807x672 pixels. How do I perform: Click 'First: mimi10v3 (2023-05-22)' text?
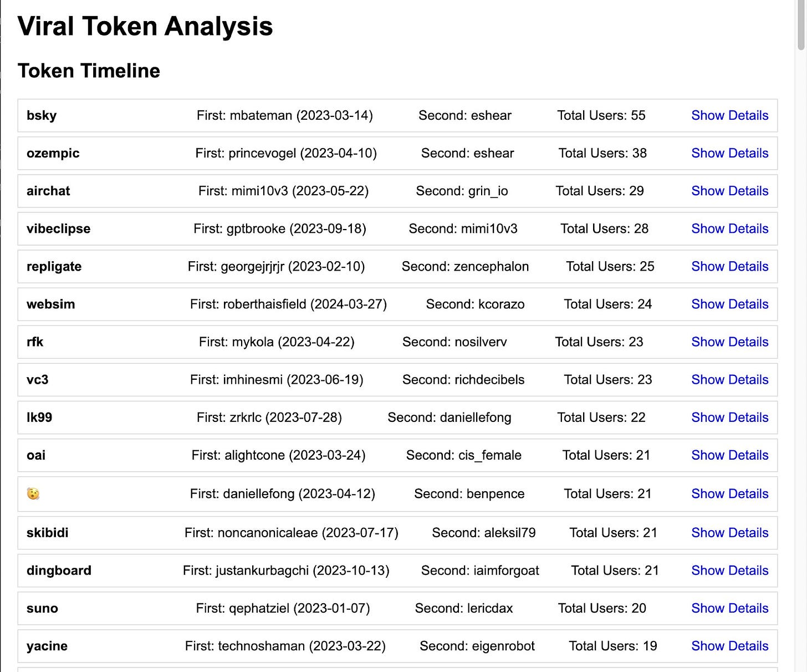click(x=284, y=191)
